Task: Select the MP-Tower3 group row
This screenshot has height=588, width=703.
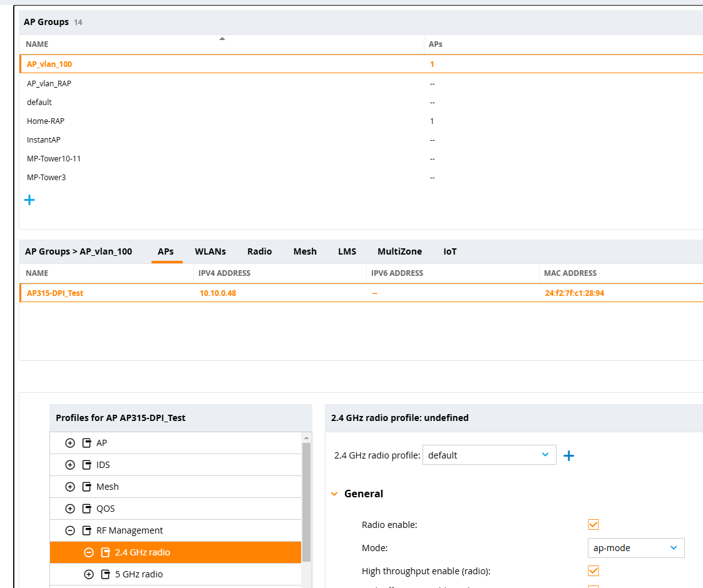Action: click(x=361, y=178)
